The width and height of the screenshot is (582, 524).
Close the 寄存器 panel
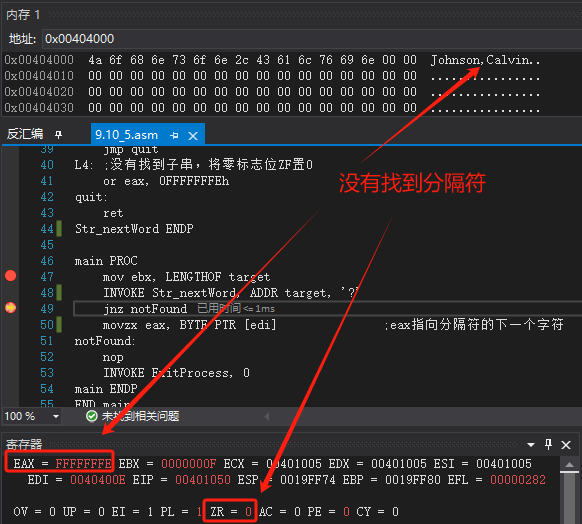click(x=566, y=445)
